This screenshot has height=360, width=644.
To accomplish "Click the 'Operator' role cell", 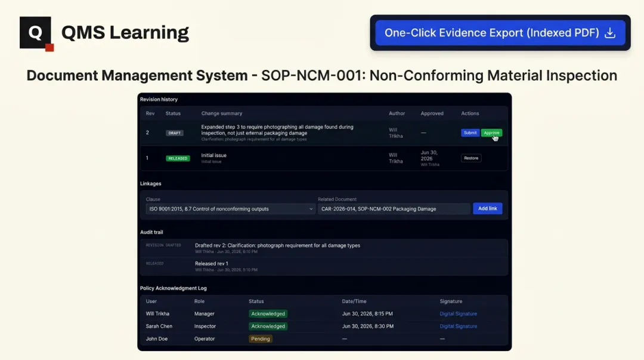I will (x=205, y=339).
